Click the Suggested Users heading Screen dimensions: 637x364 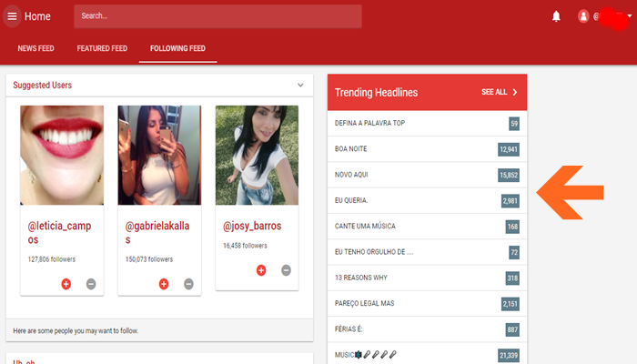point(42,86)
